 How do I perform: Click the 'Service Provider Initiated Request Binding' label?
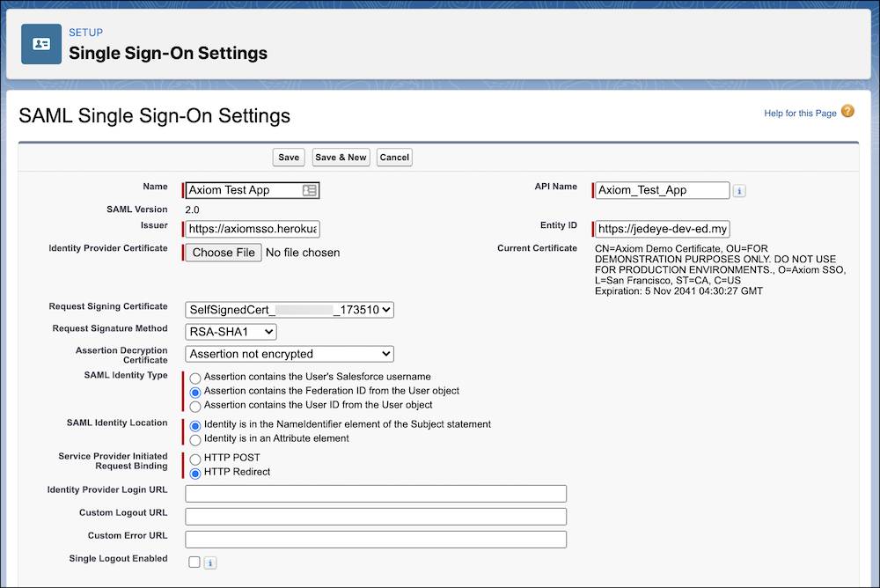113,461
